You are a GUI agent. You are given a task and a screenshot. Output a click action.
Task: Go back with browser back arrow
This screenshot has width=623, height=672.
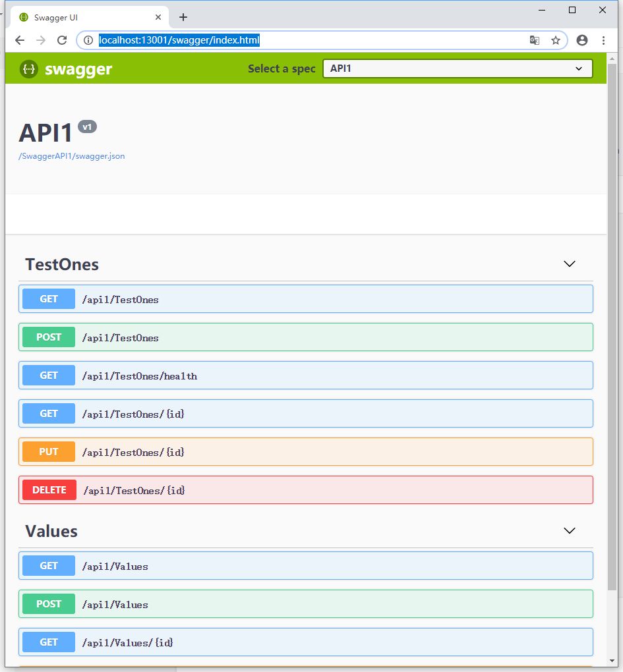(20, 40)
